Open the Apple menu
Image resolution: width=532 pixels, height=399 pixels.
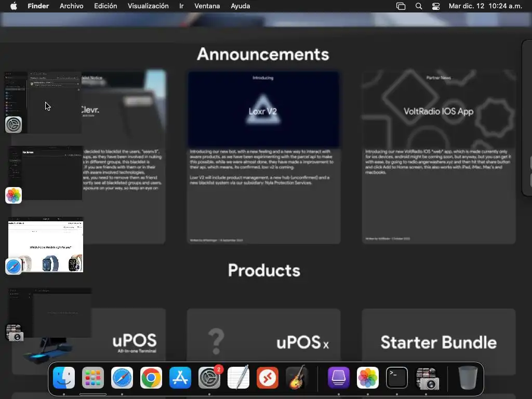pos(14,6)
